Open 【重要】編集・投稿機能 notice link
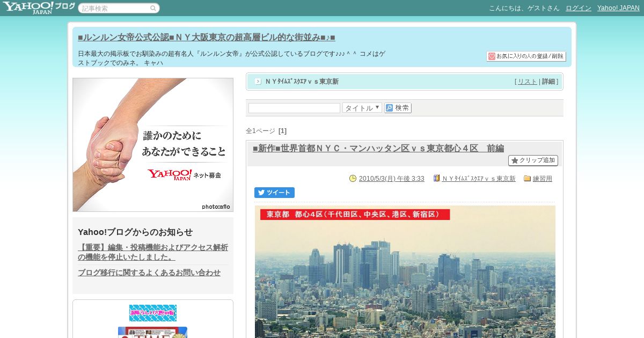Screen dimensions: 644x338 tap(153, 252)
